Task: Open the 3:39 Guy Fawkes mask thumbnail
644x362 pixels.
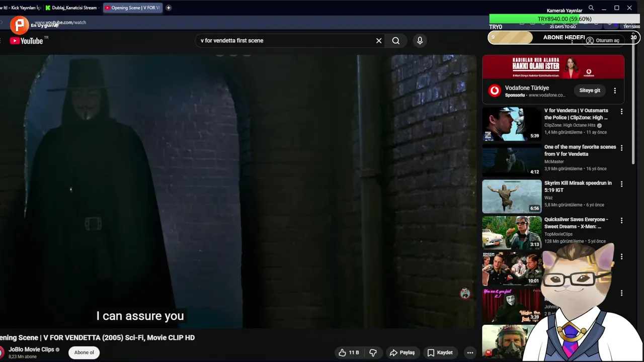Action: click(x=512, y=305)
